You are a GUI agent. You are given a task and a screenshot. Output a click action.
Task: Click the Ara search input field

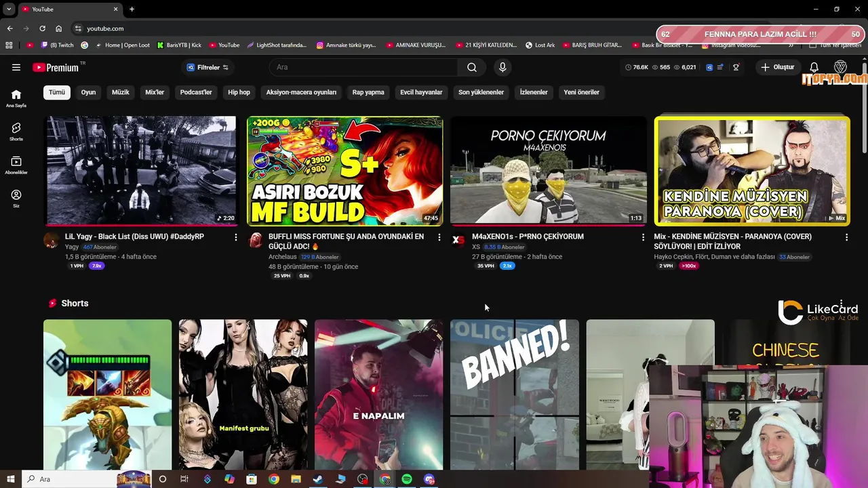pos(364,67)
